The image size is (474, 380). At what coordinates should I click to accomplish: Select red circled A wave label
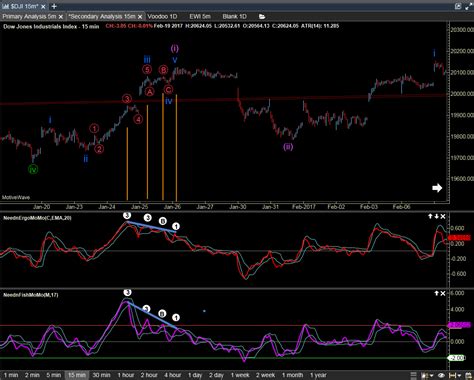pyautogui.click(x=150, y=92)
